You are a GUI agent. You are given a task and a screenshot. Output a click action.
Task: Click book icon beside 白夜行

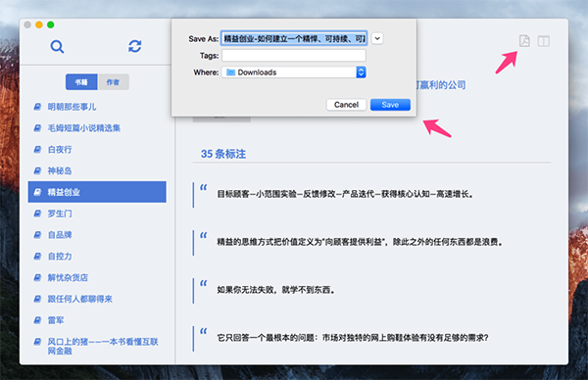[x=37, y=150]
